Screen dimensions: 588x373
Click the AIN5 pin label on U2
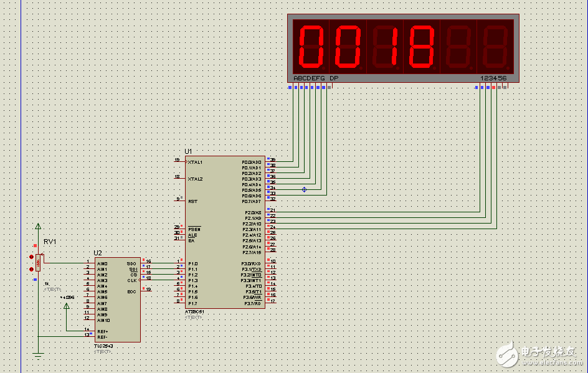tap(102, 292)
